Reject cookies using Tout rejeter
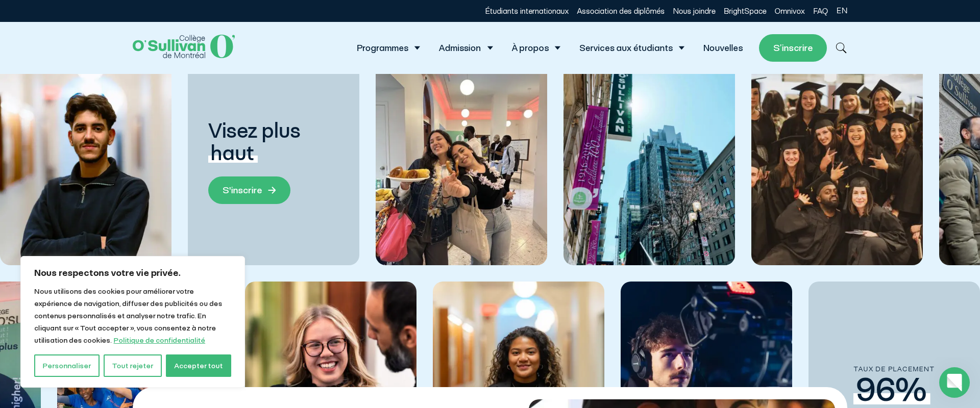980x408 pixels. point(133,366)
